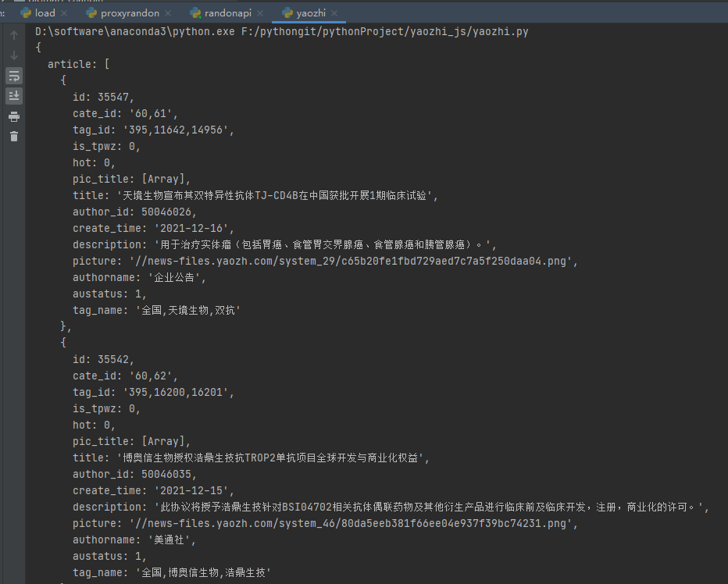Click the tag_name '全国,天境生物,双抗' line
The height and width of the screenshot is (584, 728).
pyautogui.click(x=156, y=310)
